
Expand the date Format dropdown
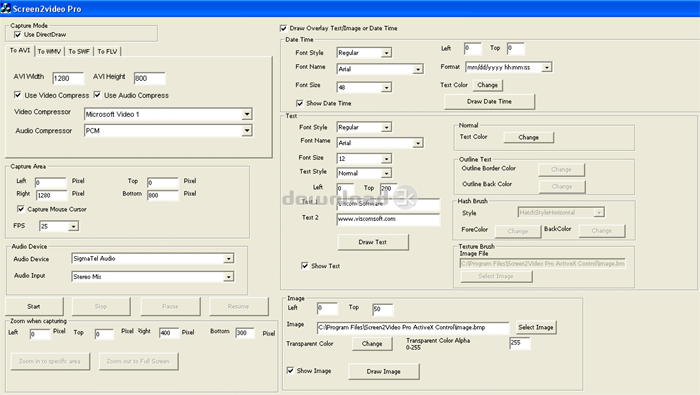[547, 67]
